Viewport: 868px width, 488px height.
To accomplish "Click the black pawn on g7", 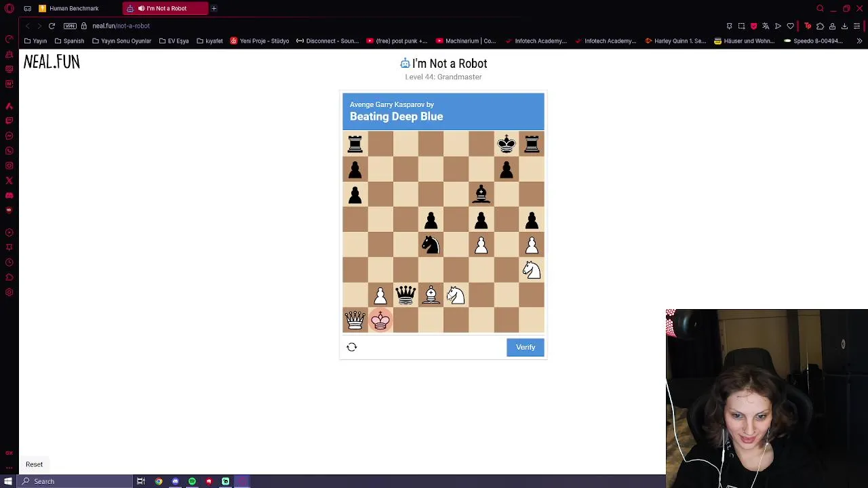I will tap(507, 169).
